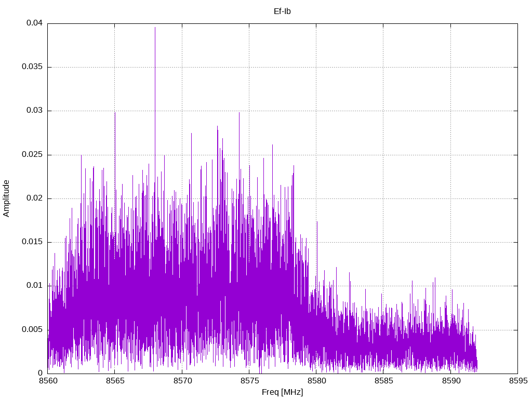Viewport: 532px width, 399px height.
Task: Click the 8575 frequency tick label
Action: 249,381
